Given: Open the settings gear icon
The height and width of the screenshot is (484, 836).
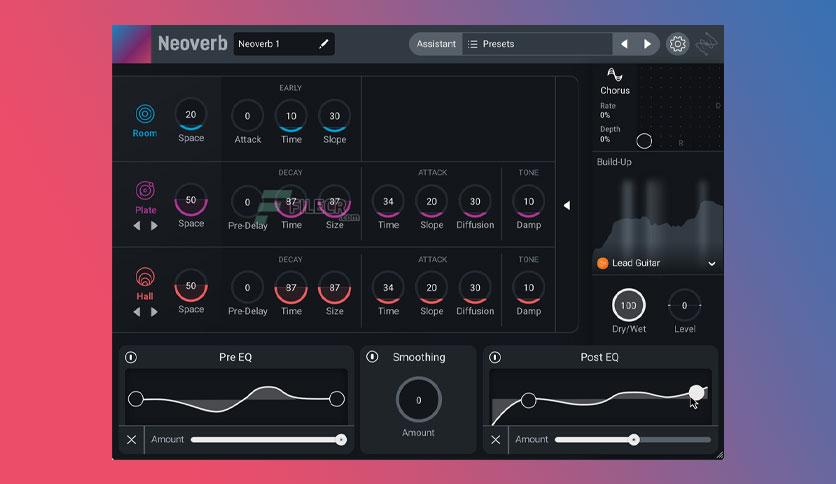Looking at the screenshot, I should point(678,44).
